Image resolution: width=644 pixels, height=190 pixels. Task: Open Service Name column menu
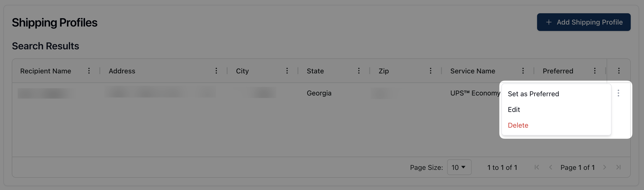[523, 71]
